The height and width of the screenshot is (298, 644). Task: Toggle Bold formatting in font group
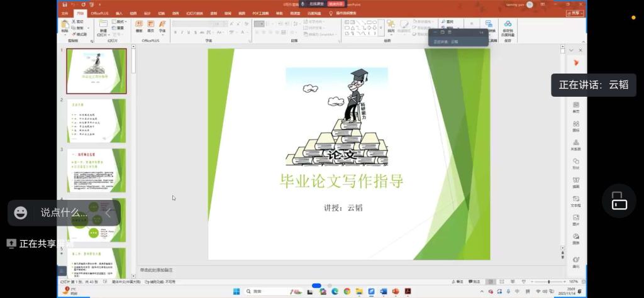175,31
